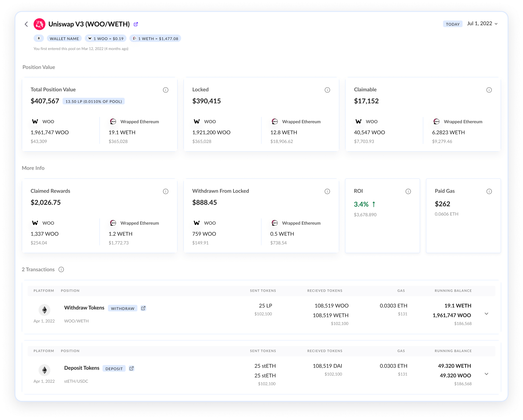This screenshot has width=523, height=420.
Task: Show info for ROI card
Action: [408, 192]
